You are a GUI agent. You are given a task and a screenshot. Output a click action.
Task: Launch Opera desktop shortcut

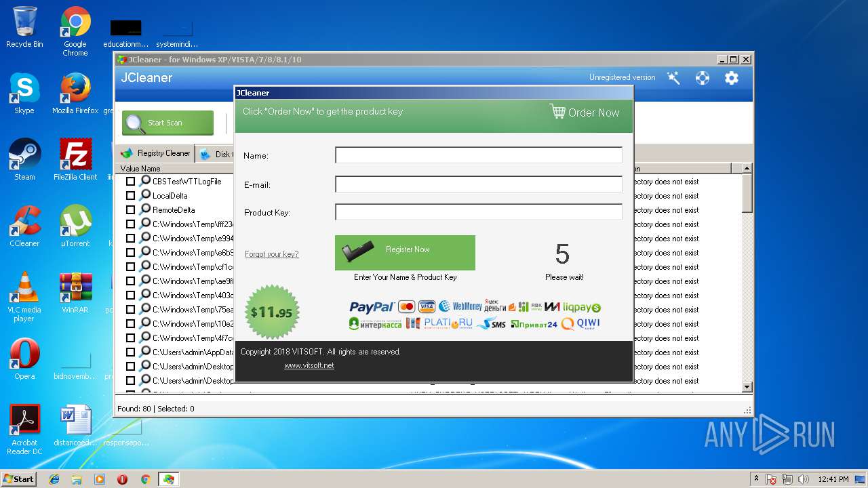pos(24,359)
